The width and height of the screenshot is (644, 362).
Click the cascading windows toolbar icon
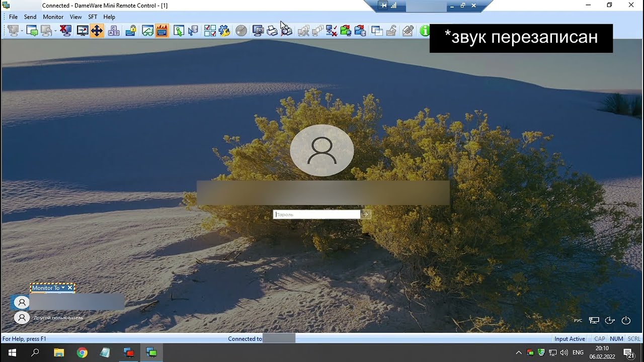(377, 31)
